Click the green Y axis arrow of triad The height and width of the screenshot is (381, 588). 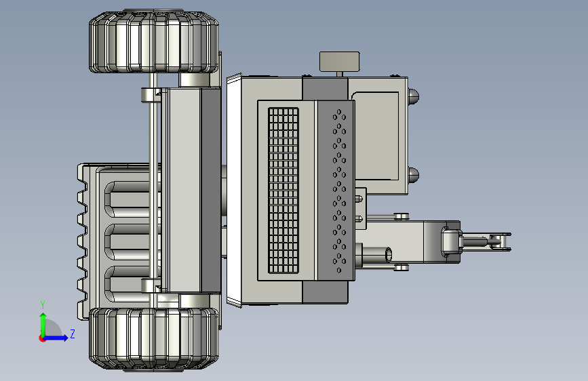43,324
